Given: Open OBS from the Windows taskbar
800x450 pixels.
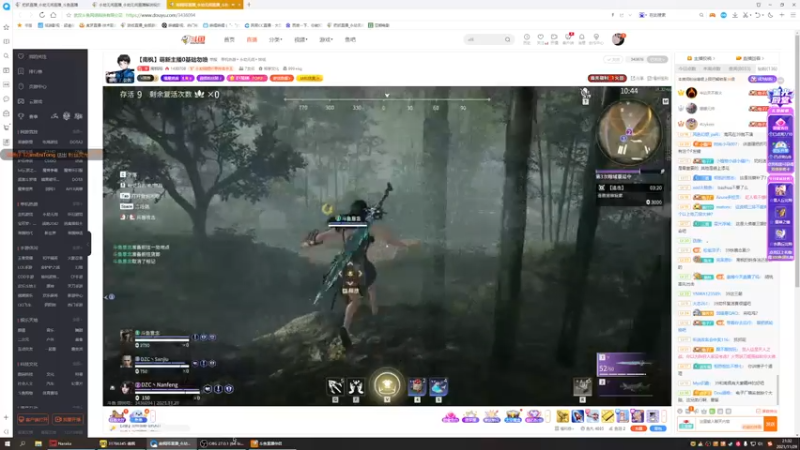Looking at the screenshot, I should 222,443.
